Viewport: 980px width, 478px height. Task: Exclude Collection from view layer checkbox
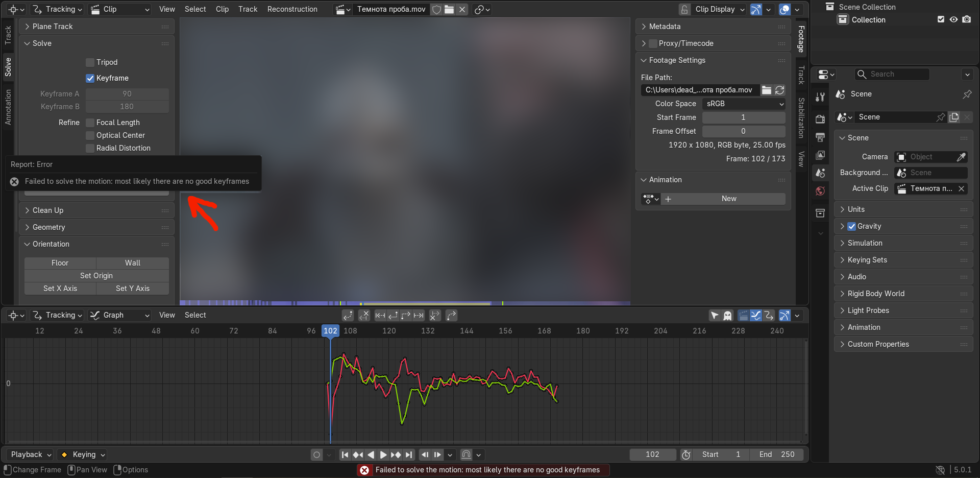point(941,19)
